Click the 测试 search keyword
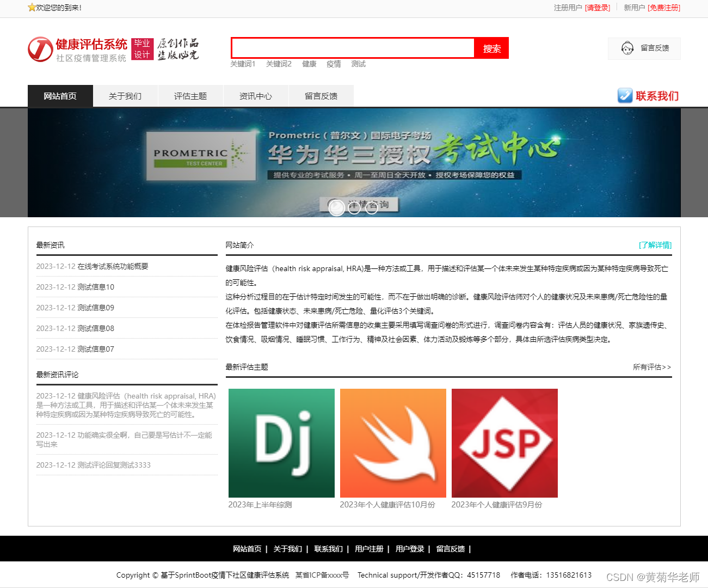The width and height of the screenshot is (708, 588). [x=359, y=64]
